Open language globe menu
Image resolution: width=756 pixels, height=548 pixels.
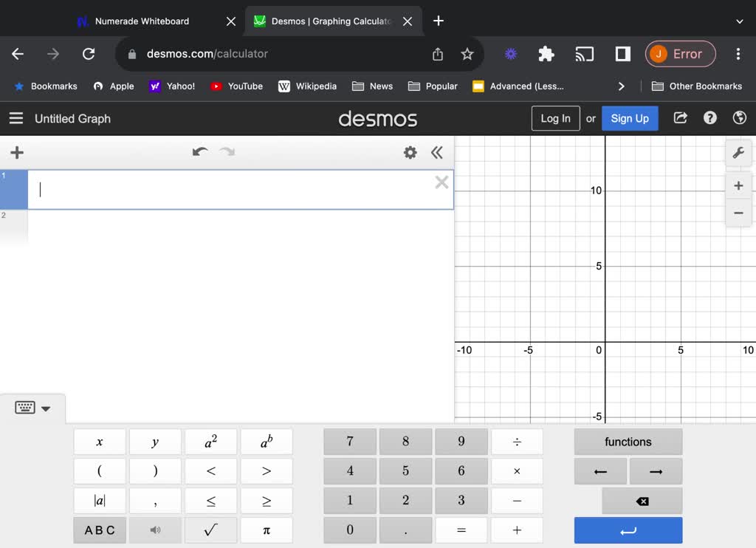point(739,117)
